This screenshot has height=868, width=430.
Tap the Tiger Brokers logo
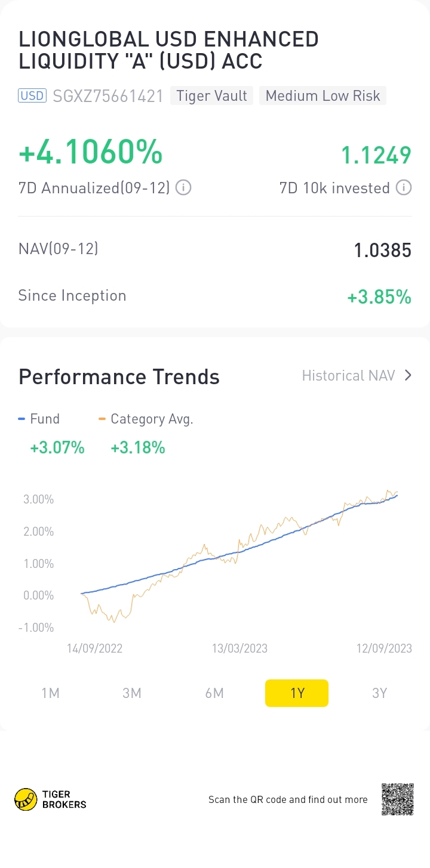(x=50, y=799)
